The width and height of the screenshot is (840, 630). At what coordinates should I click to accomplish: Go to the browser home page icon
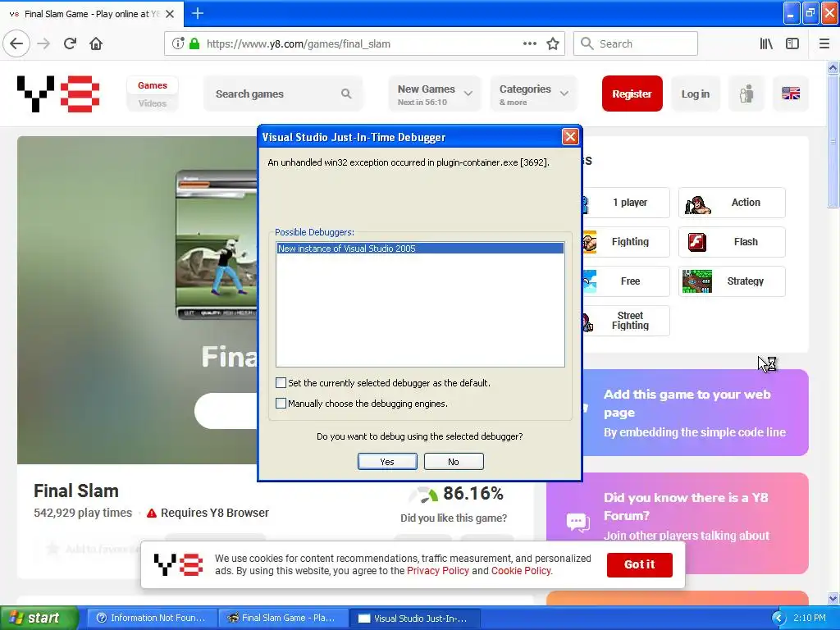96,43
